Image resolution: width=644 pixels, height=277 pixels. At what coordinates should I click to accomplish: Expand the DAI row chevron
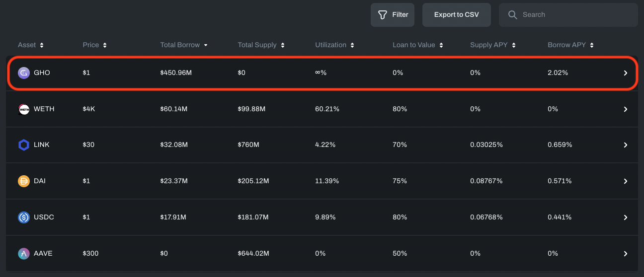[x=626, y=181]
